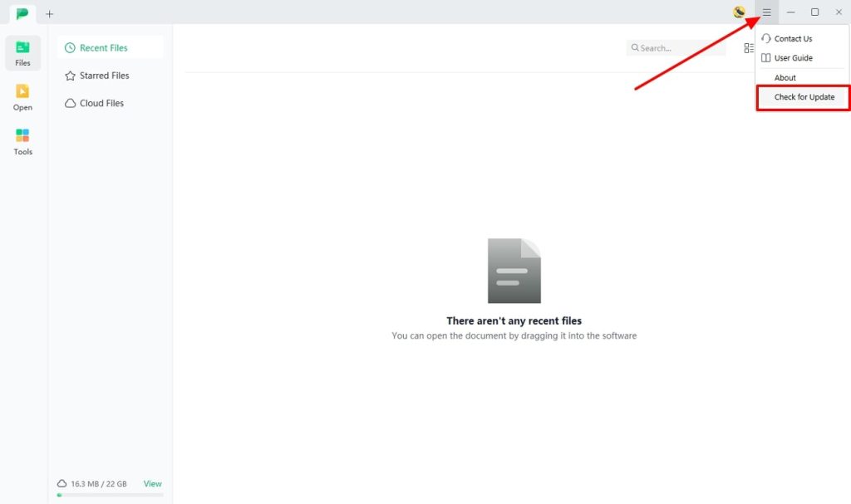Switch the file list view layout
Viewport: 851px width, 504px height.
point(749,48)
